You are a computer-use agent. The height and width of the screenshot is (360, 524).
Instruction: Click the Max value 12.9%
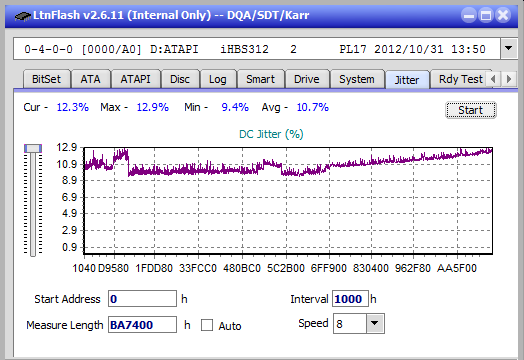pos(152,107)
